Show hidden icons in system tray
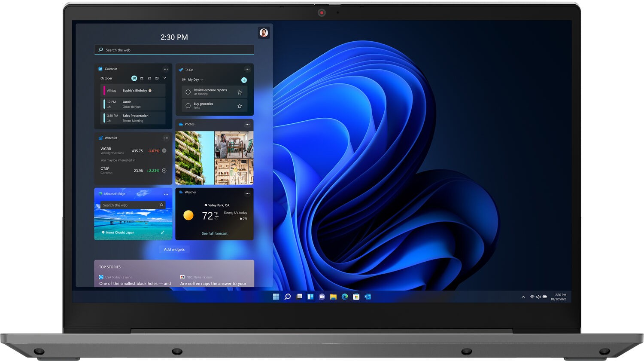 pos(523,297)
